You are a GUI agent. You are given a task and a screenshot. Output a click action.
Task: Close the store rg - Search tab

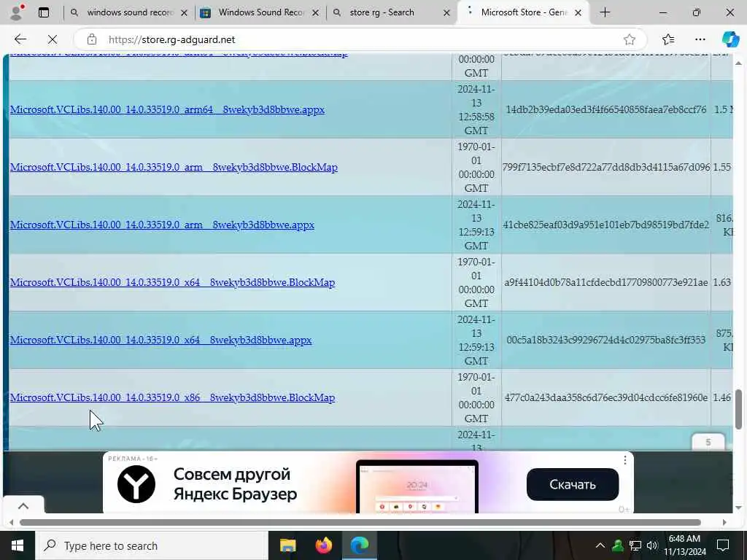[x=447, y=13]
